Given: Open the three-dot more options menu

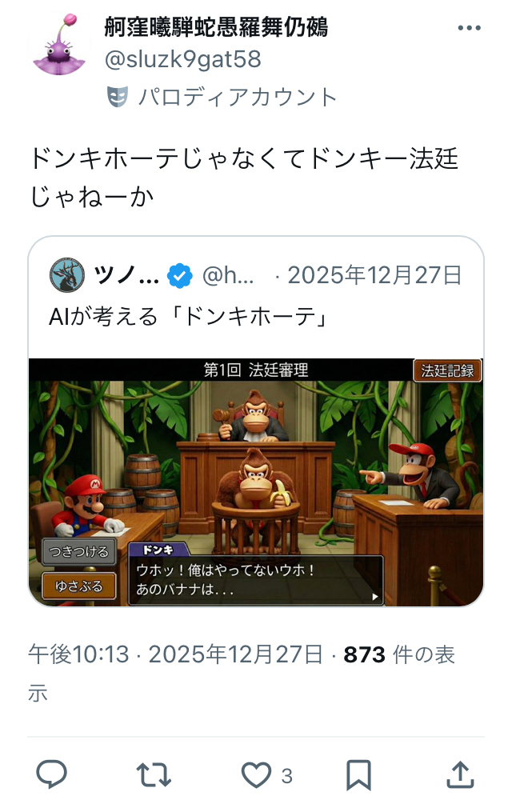Looking at the screenshot, I should point(469,28).
